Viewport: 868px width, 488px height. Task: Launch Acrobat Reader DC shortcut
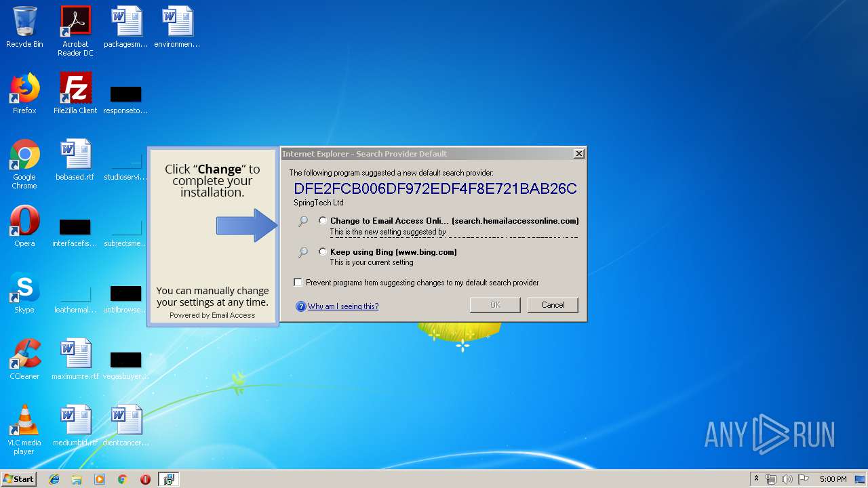[x=75, y=30]
